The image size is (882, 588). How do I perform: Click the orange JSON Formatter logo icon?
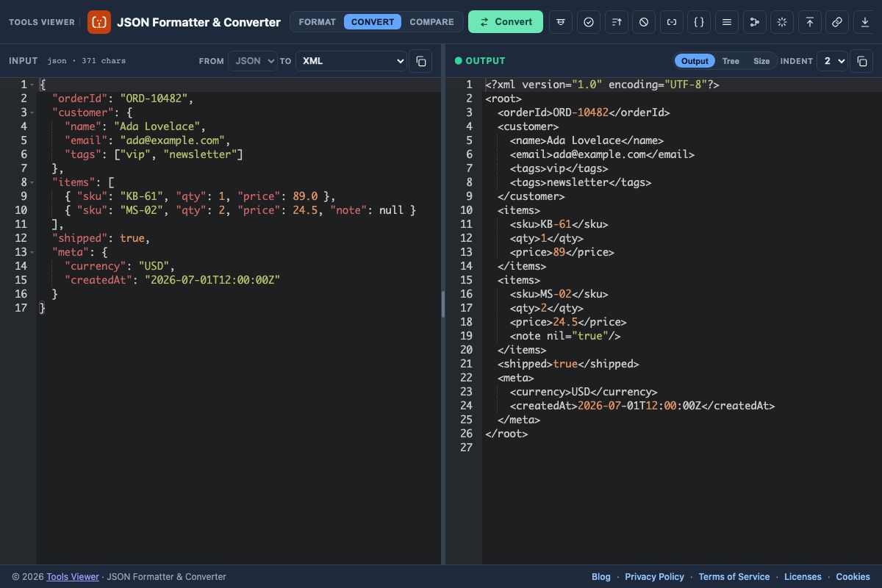[99, 22]
